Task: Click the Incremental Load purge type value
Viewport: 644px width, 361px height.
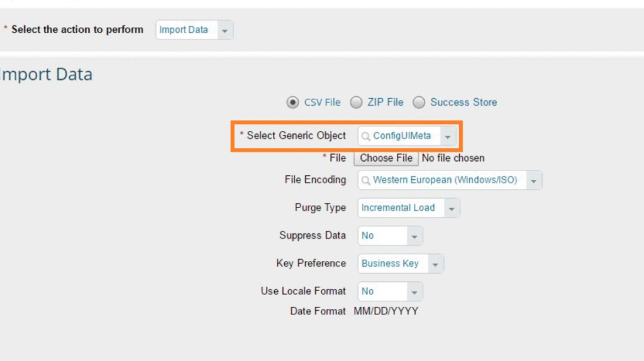Action: [x=398, y=208]
